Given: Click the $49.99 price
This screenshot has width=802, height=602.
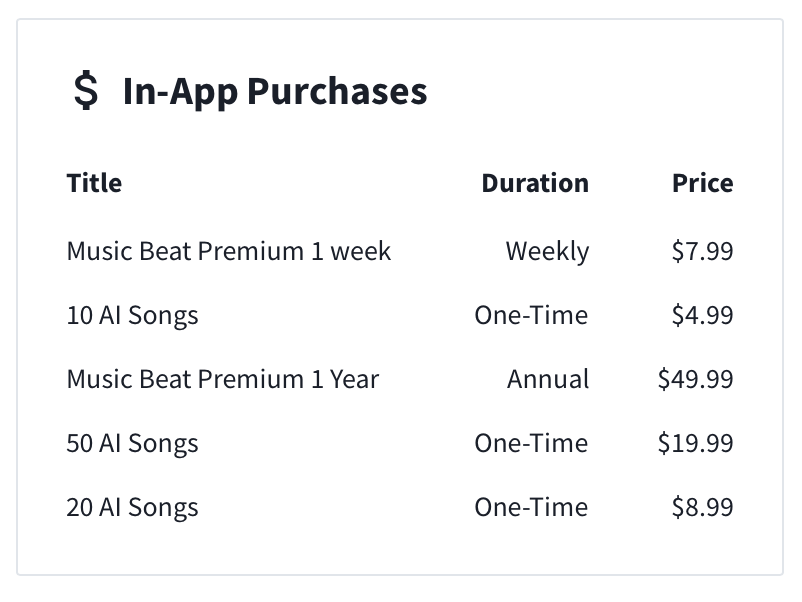Looking at the screenshot, I should coord(696,379).
